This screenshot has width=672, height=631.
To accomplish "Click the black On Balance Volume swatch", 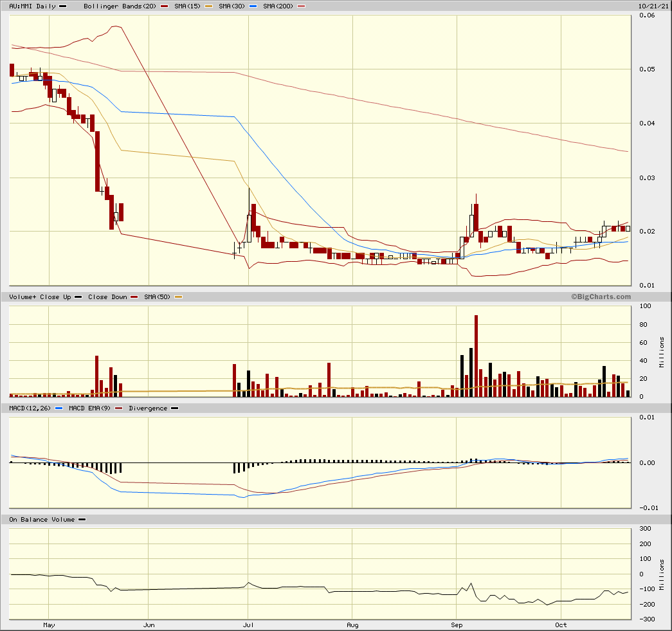I will tap(82, 520).
